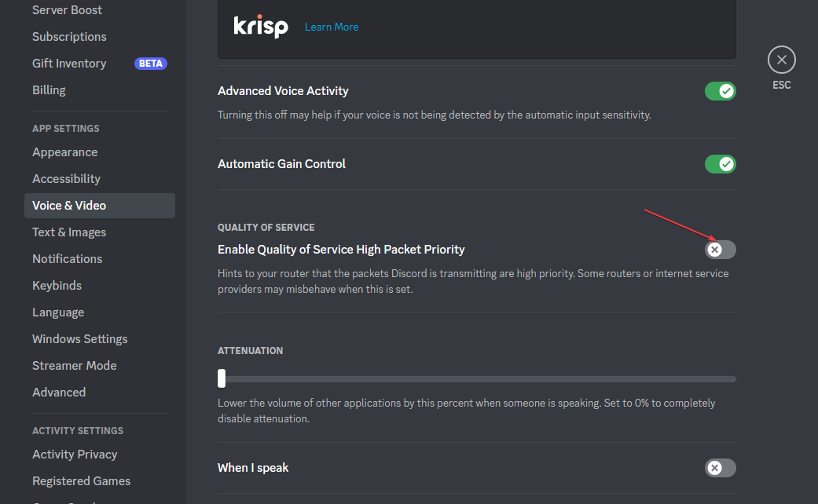Click the BETA badge beside Gift Inventory

pos(150,64)
